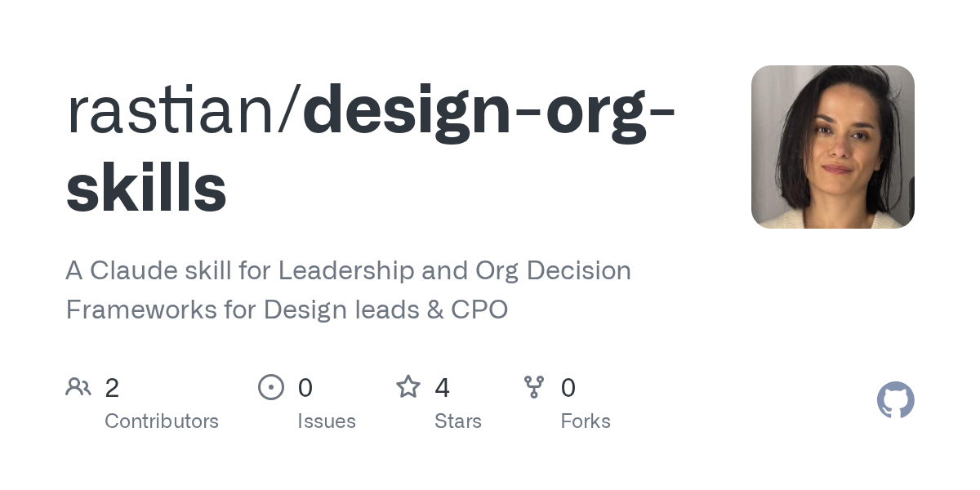Click the Forks branch icon
The image size is (980, 490).
point(534,386)
